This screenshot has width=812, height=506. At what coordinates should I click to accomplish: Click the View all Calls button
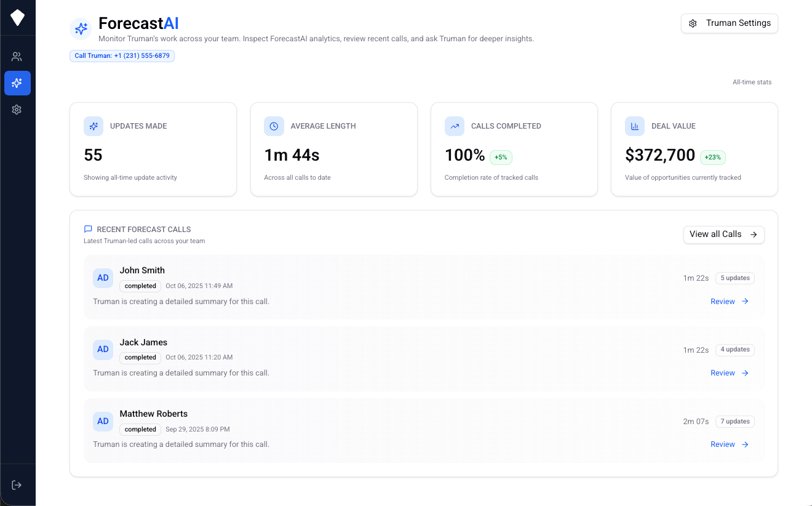click(x=723, y=235)
